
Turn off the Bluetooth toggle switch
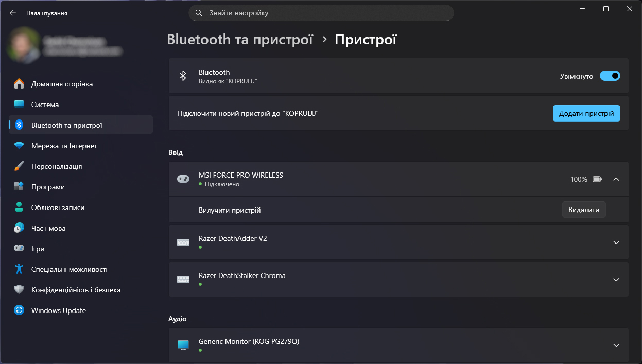610,76
